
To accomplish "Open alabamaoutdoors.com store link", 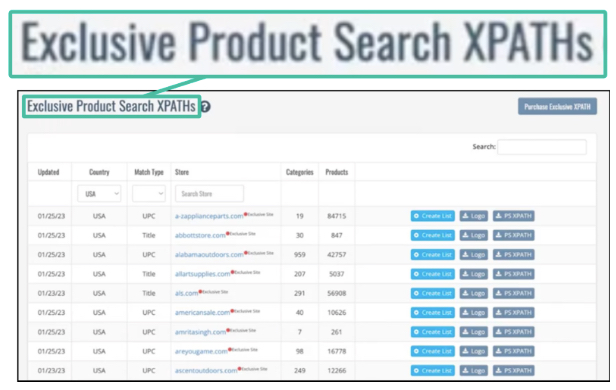I will coord(209,255).
